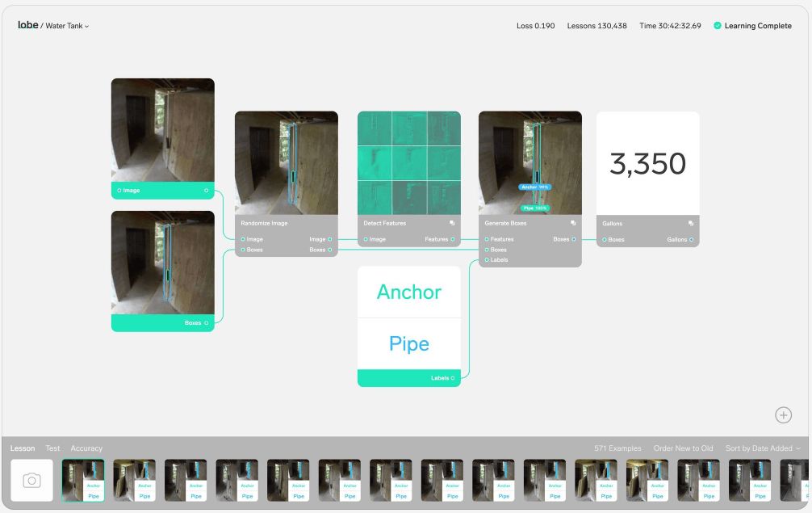Open the Sort by Date Added dropdown
Image resolution: width=812 pixels, height=513 pixels.
pyautogui.click(x=763, y=448)
